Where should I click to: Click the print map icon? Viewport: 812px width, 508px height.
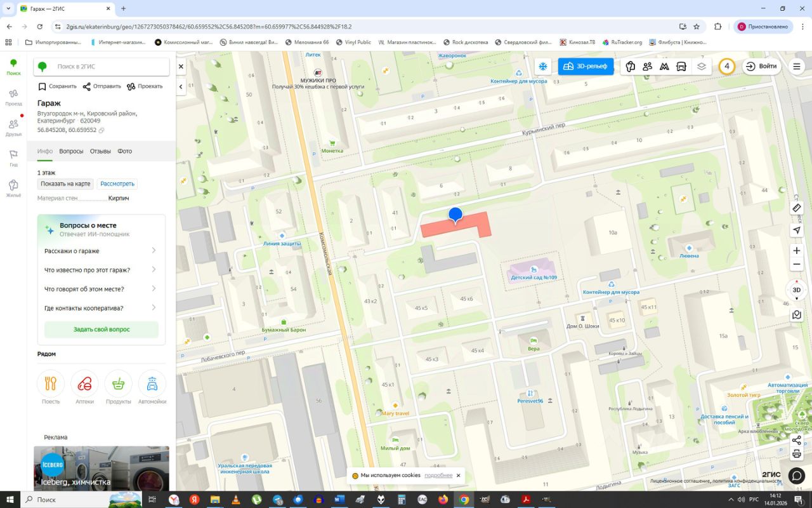(797, 454)
